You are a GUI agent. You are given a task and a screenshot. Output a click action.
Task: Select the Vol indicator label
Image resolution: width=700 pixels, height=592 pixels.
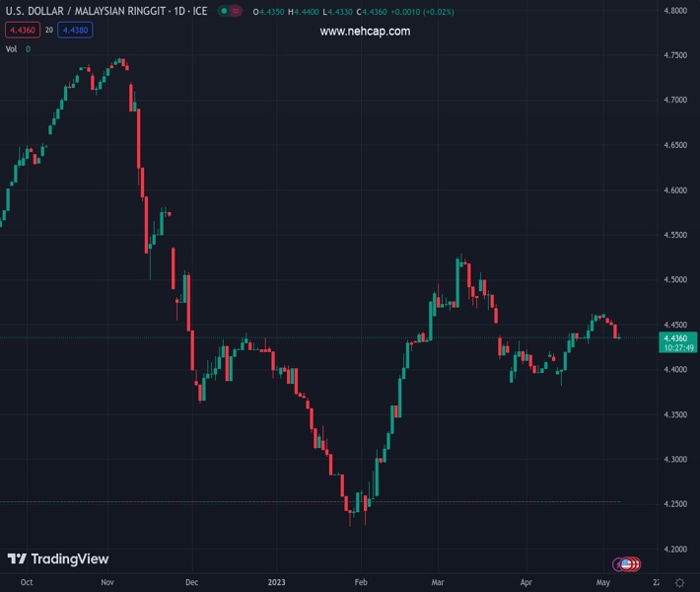click(x=12, y=48)
